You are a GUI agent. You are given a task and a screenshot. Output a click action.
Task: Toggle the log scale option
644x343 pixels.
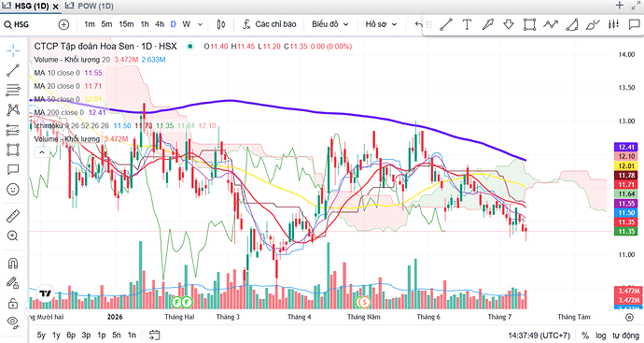coord(601,336)
